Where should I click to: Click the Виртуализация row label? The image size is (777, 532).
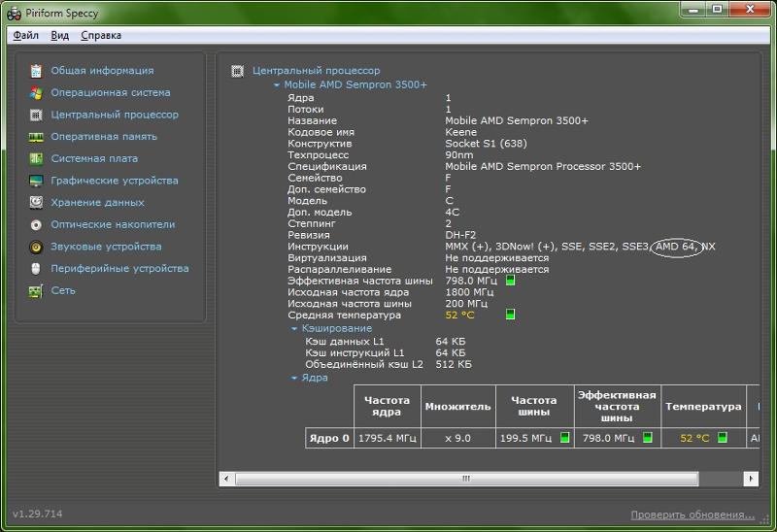(x=327, y=258)
